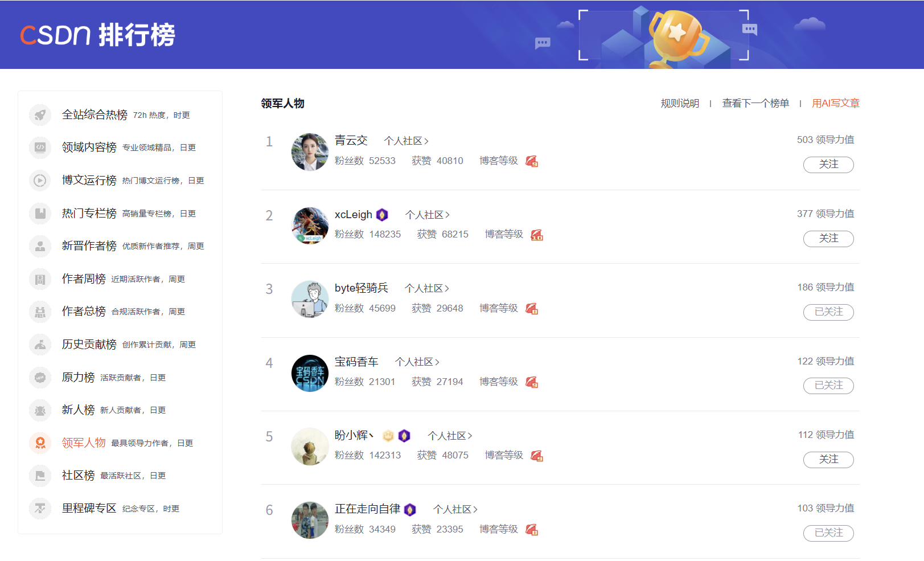Open xcLeigh profile name

click(x=354, y=215)
